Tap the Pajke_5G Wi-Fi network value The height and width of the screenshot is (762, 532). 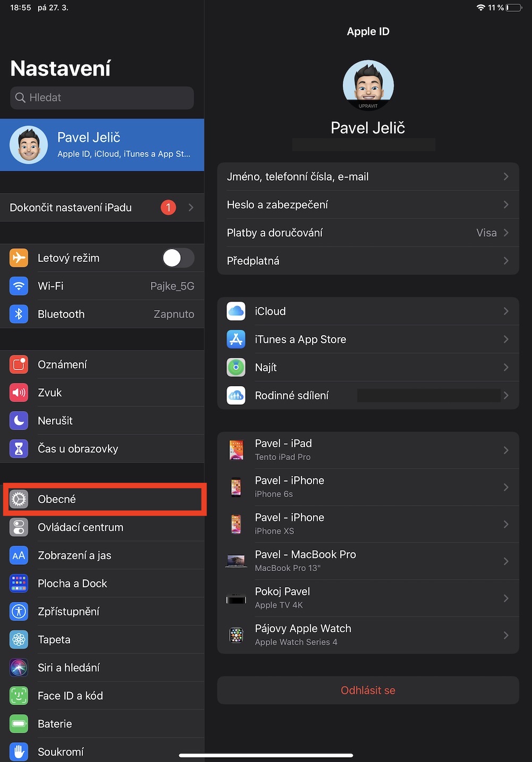coord(172,286)
